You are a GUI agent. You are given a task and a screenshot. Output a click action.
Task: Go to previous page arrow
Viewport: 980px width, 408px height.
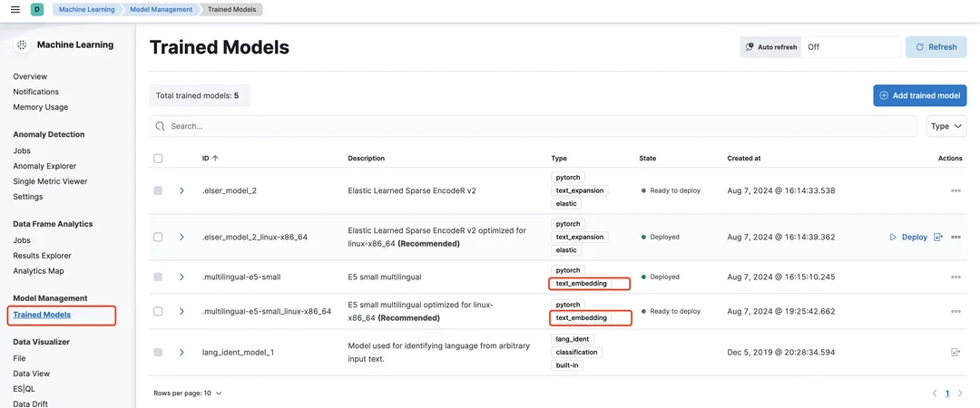(x=935, y=393)
